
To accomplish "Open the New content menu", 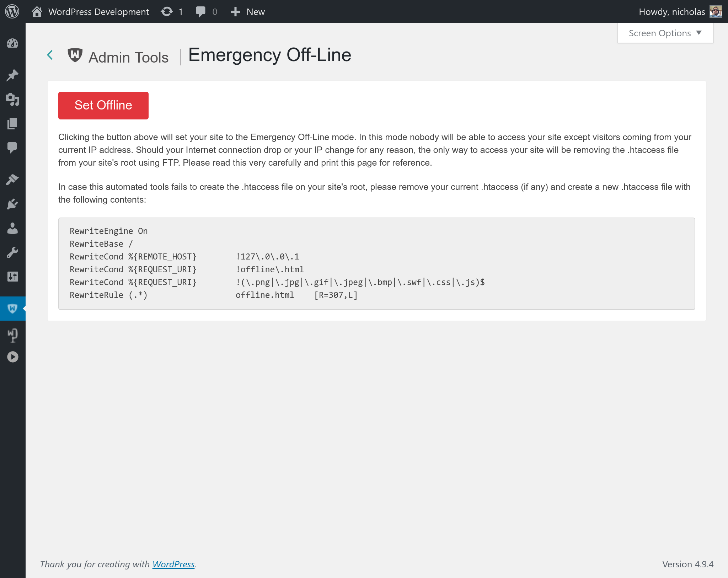I will pyautogui.click(x=247, y=12).
